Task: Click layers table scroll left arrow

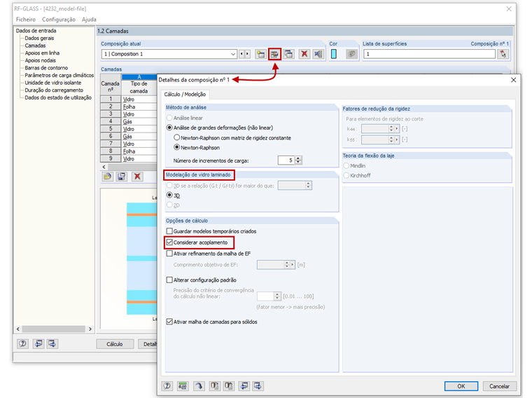Action: (104, 167)
